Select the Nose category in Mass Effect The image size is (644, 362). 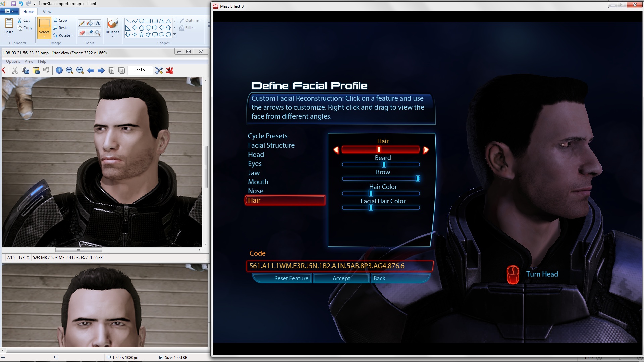click(256, 191)
